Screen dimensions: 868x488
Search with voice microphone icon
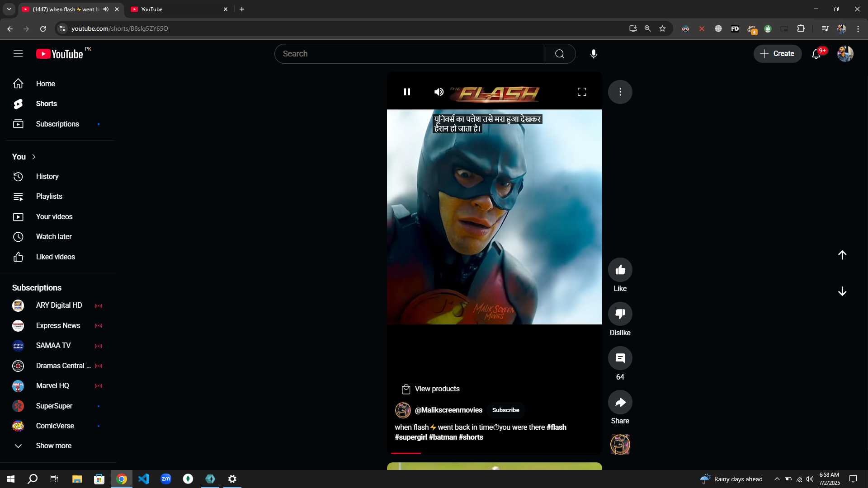(594, 54)
